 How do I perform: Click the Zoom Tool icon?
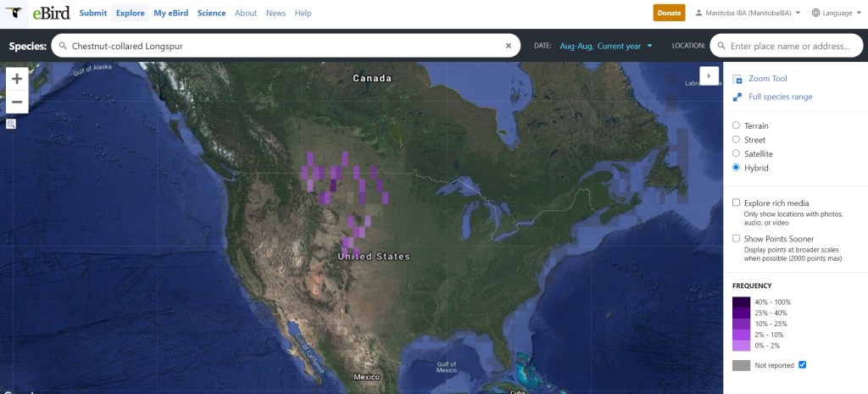point(737,79)
